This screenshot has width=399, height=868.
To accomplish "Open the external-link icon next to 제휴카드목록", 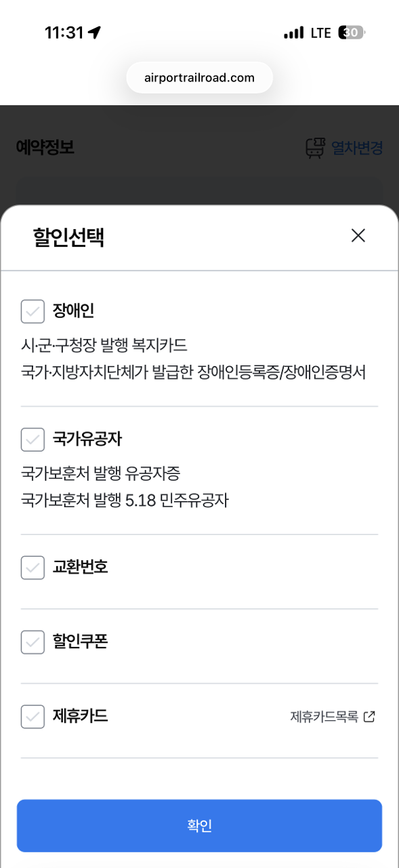I will click(369, 717).
